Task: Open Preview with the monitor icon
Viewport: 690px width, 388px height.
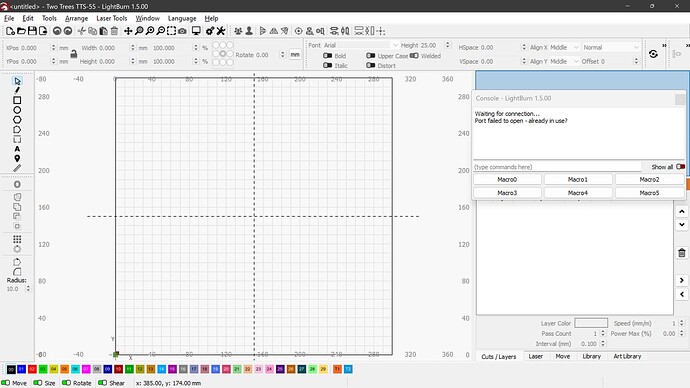Action: pos(196,31)
